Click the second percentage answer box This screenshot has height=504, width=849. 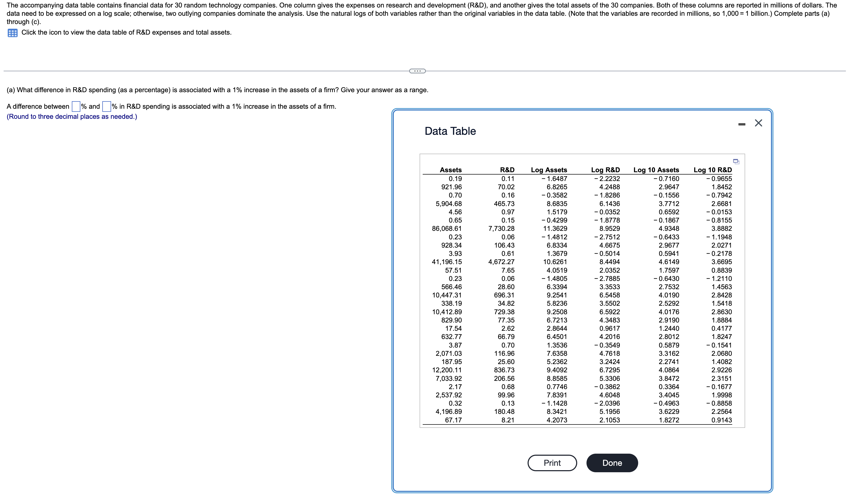[106, 106]
